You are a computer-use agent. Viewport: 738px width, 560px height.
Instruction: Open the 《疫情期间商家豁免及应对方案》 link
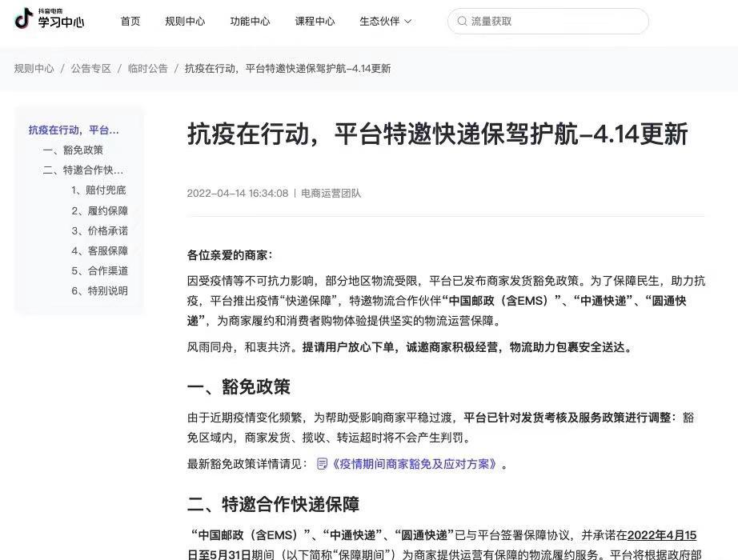click(414, 464)
